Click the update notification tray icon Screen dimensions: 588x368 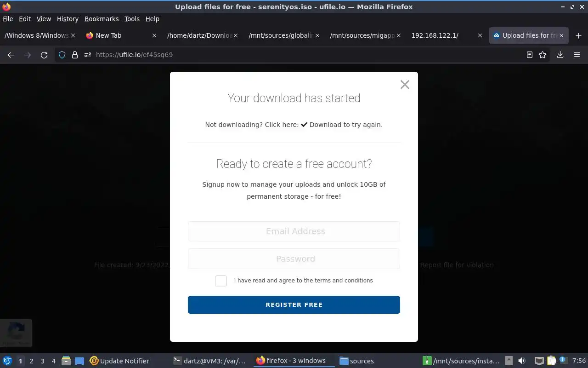pos(564,361)
